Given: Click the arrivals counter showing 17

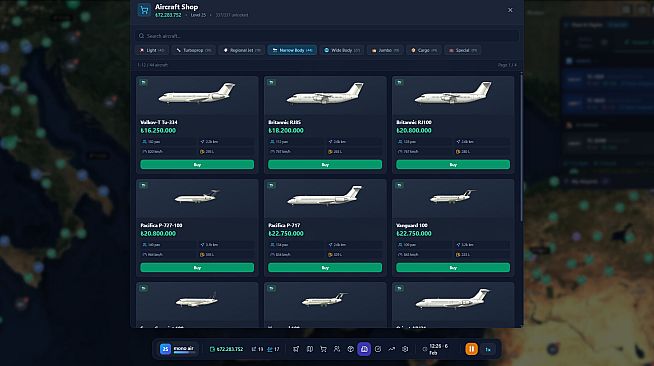Looking at the screenshot, I should click(273, 349).
